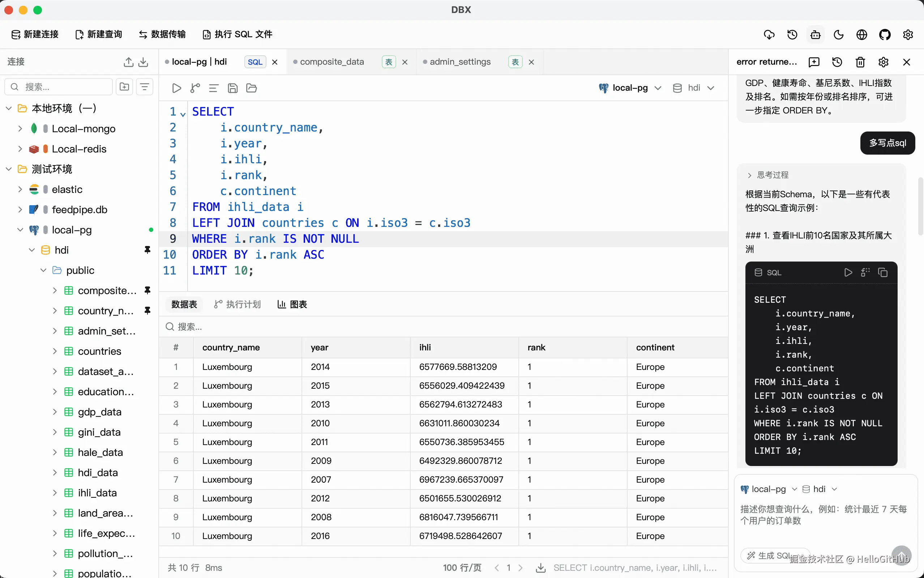Download results with the export icon

point(540,568)
